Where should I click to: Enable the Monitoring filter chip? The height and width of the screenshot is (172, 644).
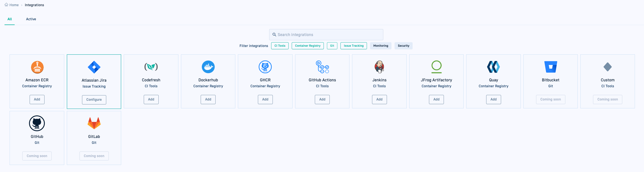tap(380, 46)
